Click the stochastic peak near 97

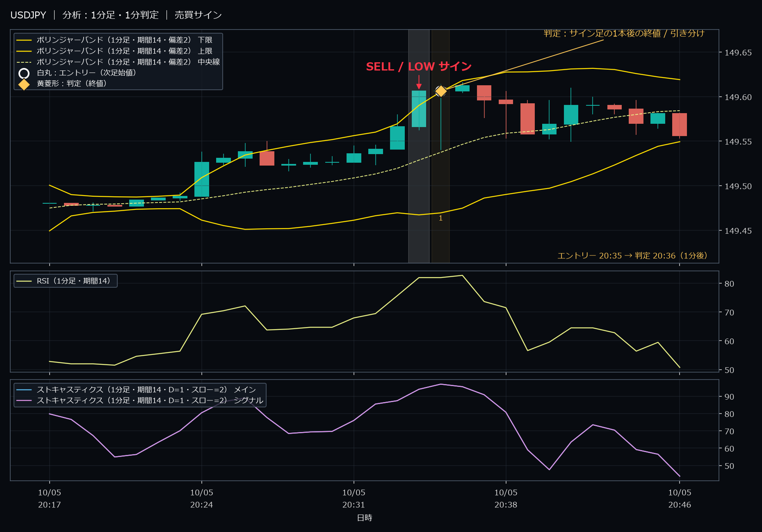click(440, 384)
